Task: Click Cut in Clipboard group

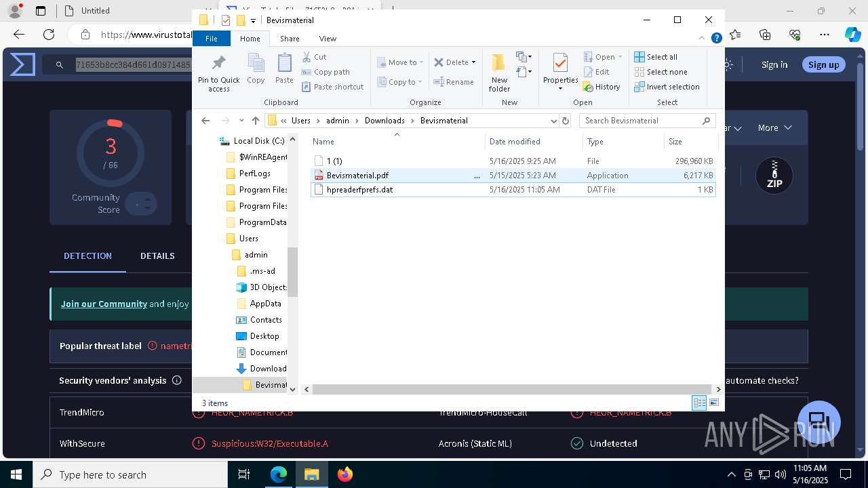Action: [x=314, y=57]
